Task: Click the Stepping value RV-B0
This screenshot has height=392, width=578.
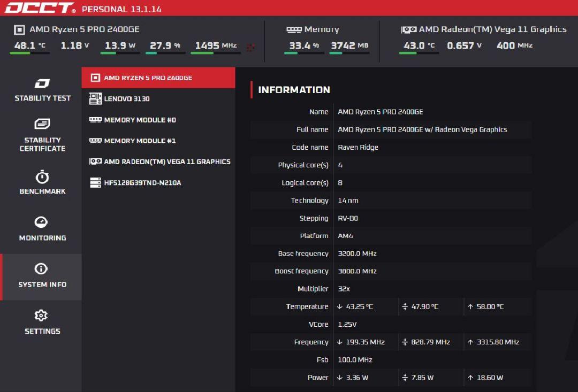Action: 348,218
